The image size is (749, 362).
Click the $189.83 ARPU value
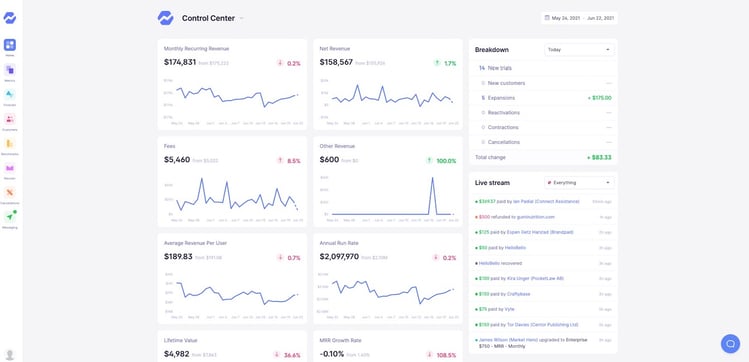point(178,256)
